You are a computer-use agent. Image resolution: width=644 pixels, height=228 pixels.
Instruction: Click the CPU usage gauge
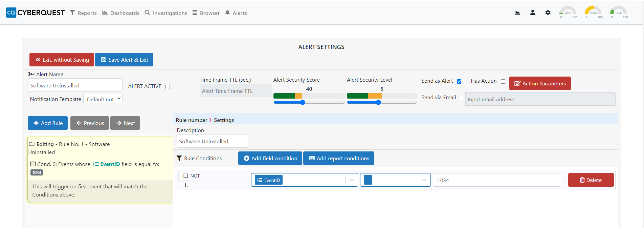568,12
